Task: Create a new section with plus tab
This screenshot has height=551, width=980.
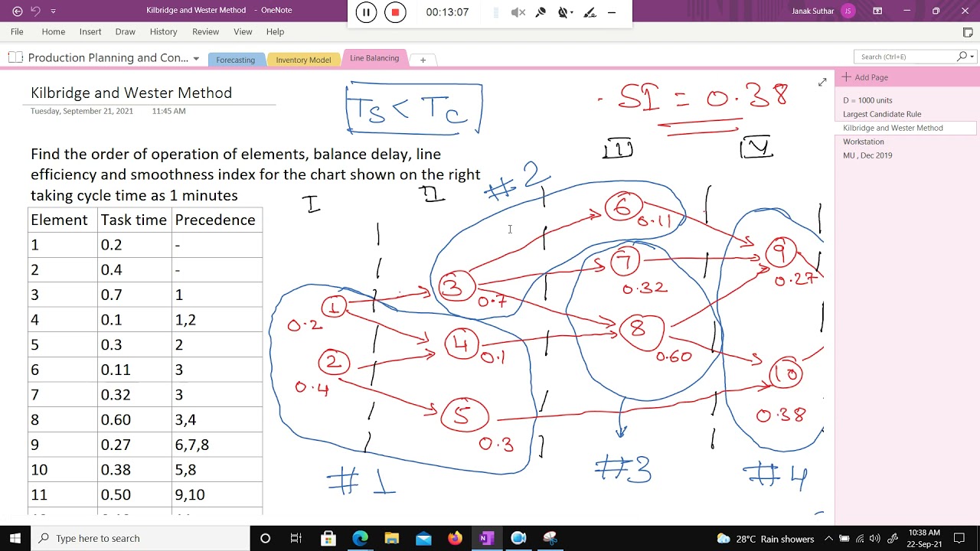Action: coord(423,60)
